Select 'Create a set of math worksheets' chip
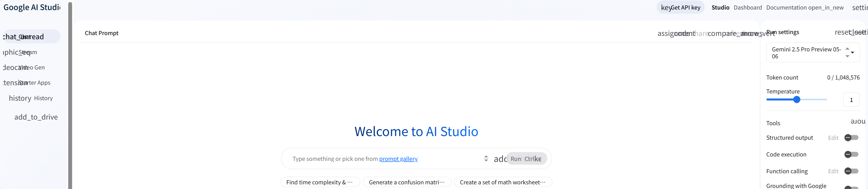This screenshot has height=189, width=868. 503,182
